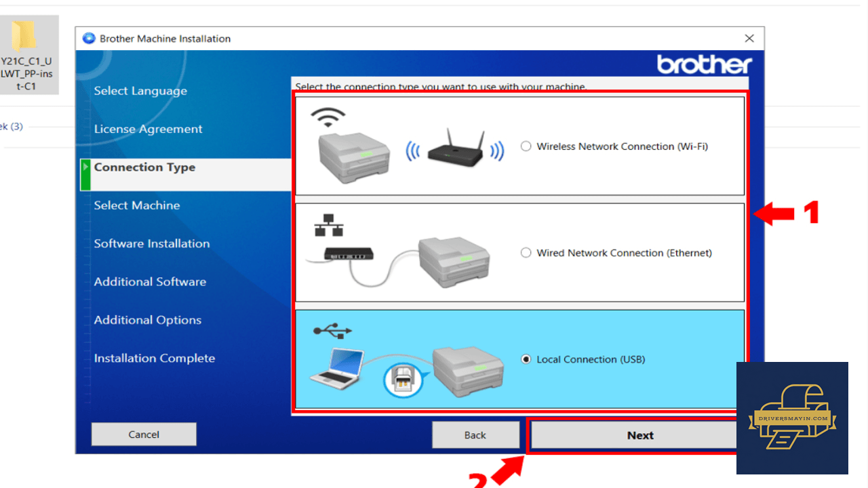The image size is (868, 488).
Task: Click the Ethernet network topology icon
Action: 329,225
